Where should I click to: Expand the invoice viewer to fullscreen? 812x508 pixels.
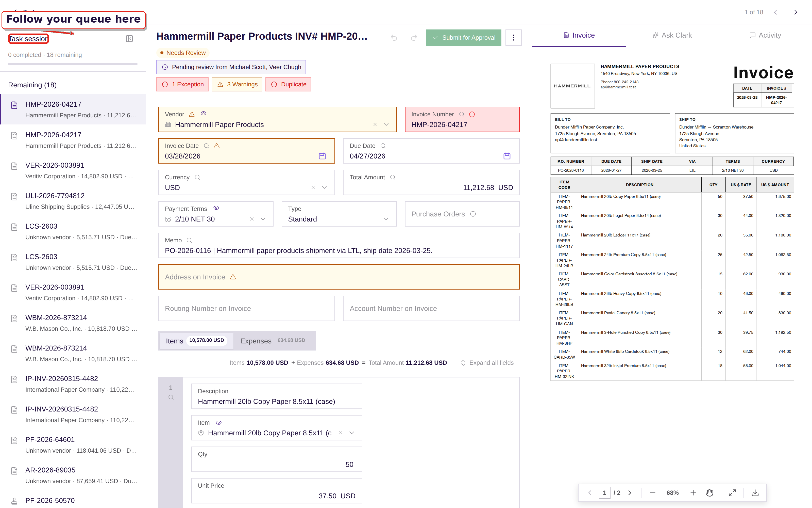(733, 493)
